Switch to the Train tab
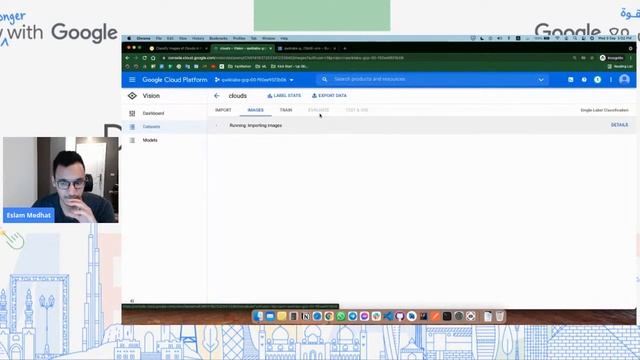 pos(286,110)
